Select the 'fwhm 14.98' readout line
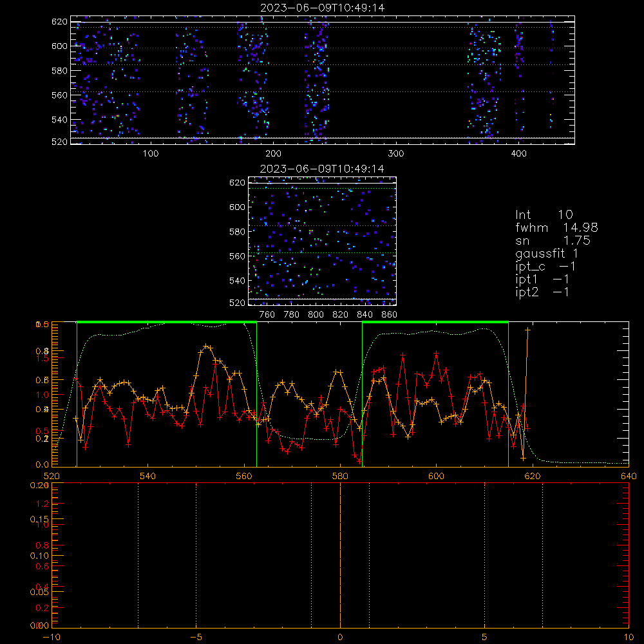Viewport: 644px width, 644px height. (556, 227)
